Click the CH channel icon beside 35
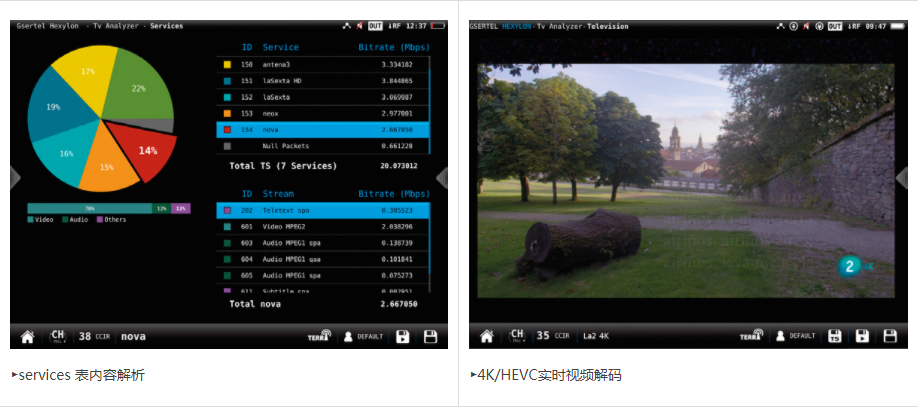This screenshot has width=918, height=407. (517, 336)
